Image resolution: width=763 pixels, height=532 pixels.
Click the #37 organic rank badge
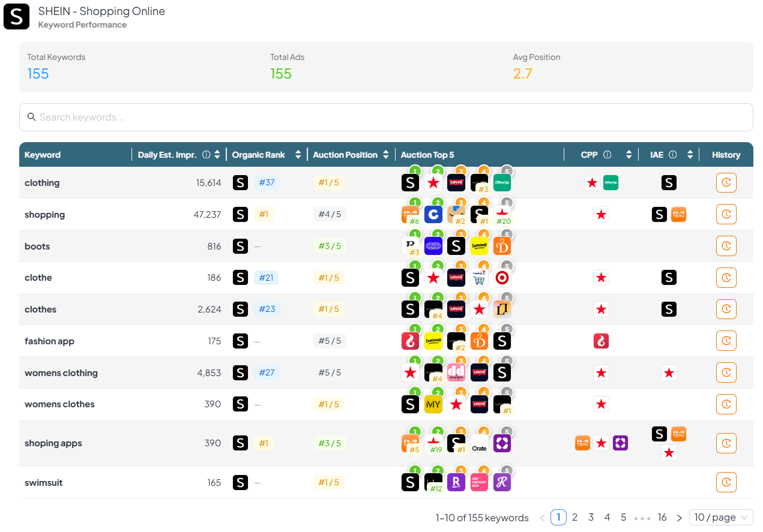coord(267,182)
